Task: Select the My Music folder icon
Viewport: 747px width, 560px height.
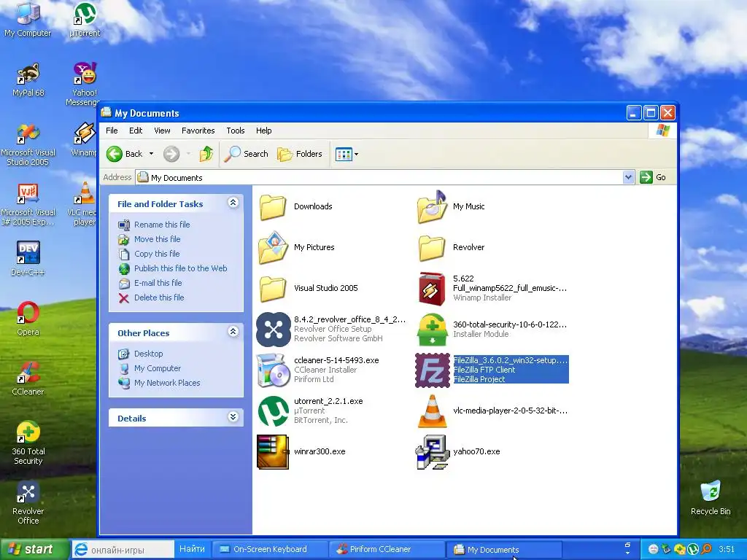Action: coord(432,206)
